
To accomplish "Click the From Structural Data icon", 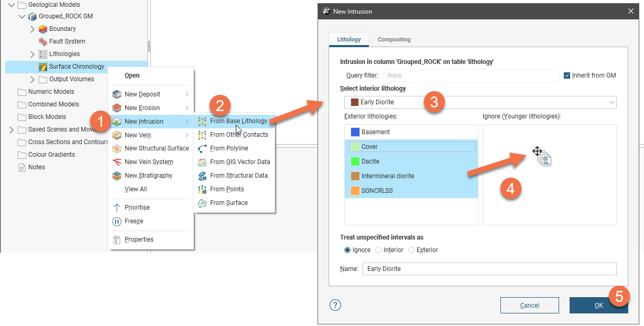I will tap(202, 176).
